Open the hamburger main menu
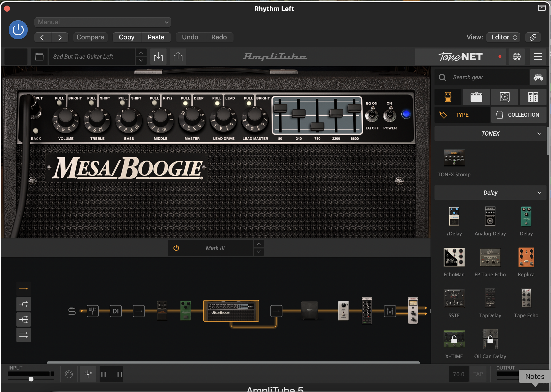Screen dimensions: 551x392 coord(538,57)
